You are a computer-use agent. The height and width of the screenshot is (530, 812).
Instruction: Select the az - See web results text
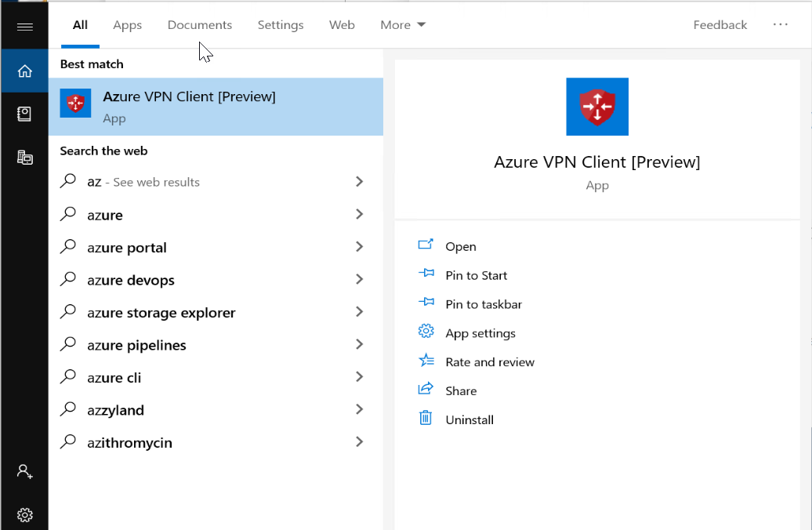click(x=143, y=182)
